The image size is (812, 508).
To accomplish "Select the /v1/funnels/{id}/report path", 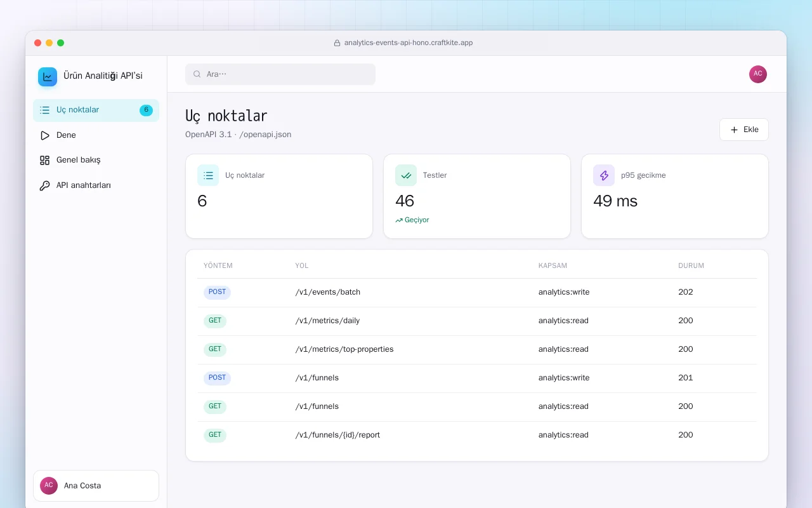I will (337, 435).
